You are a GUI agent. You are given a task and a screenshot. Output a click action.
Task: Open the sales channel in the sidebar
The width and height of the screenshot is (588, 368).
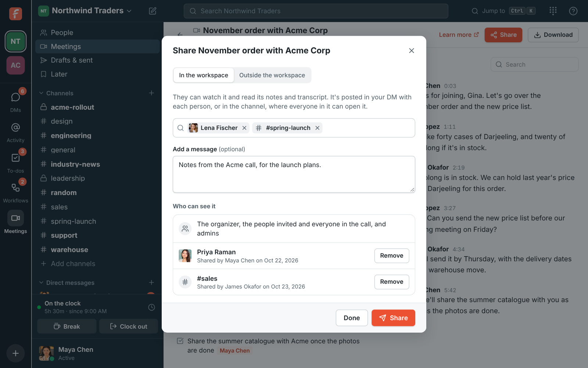[x=97, y=207]
